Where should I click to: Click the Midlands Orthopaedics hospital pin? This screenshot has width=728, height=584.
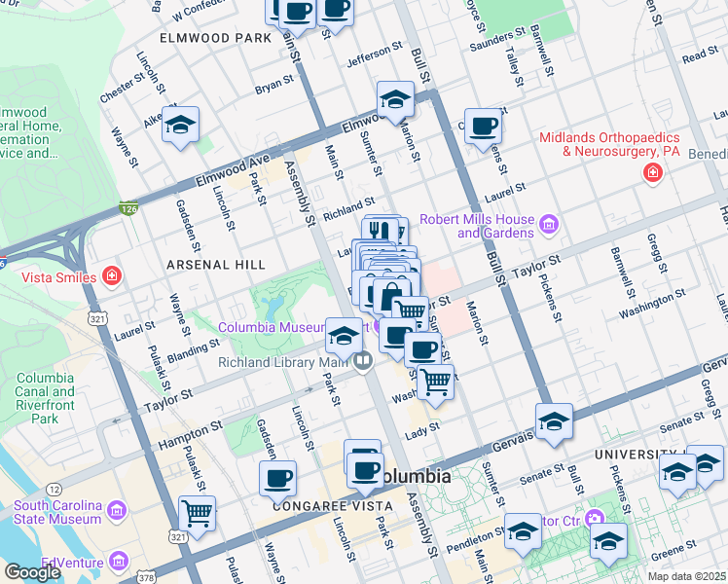[x=653, y=174]
